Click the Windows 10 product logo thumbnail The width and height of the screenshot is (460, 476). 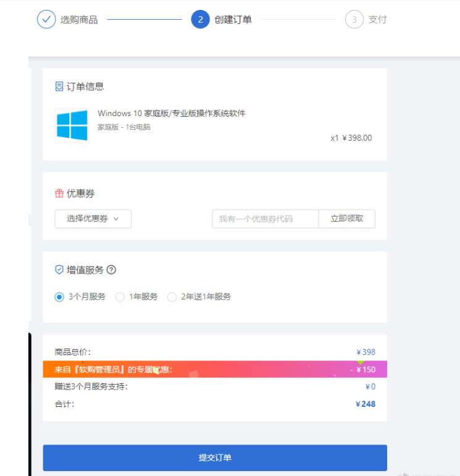(72, 125)
